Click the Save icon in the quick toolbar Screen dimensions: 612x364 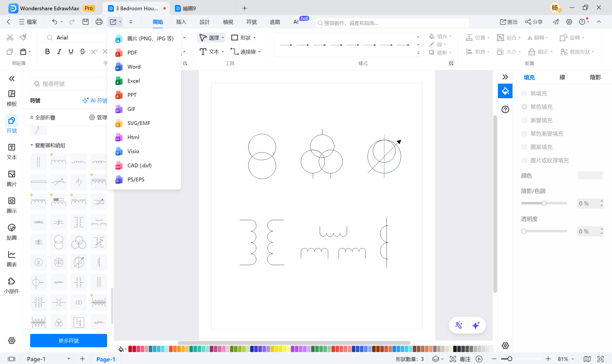click(85, 22)
